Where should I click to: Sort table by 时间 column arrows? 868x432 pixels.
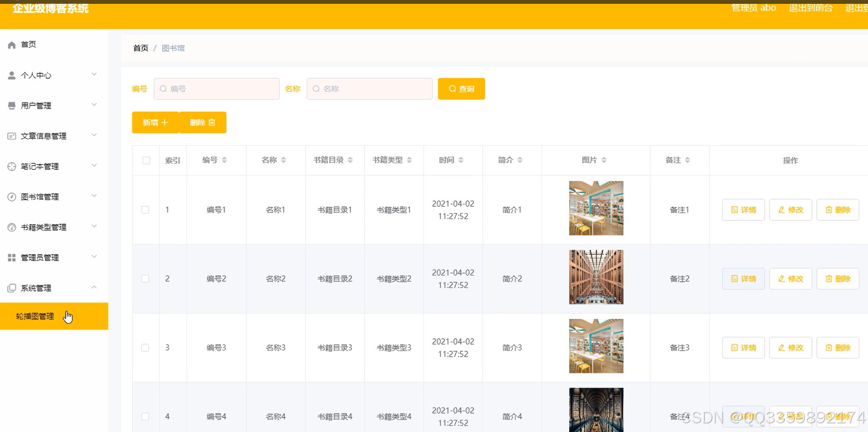[x=461, y=160]
